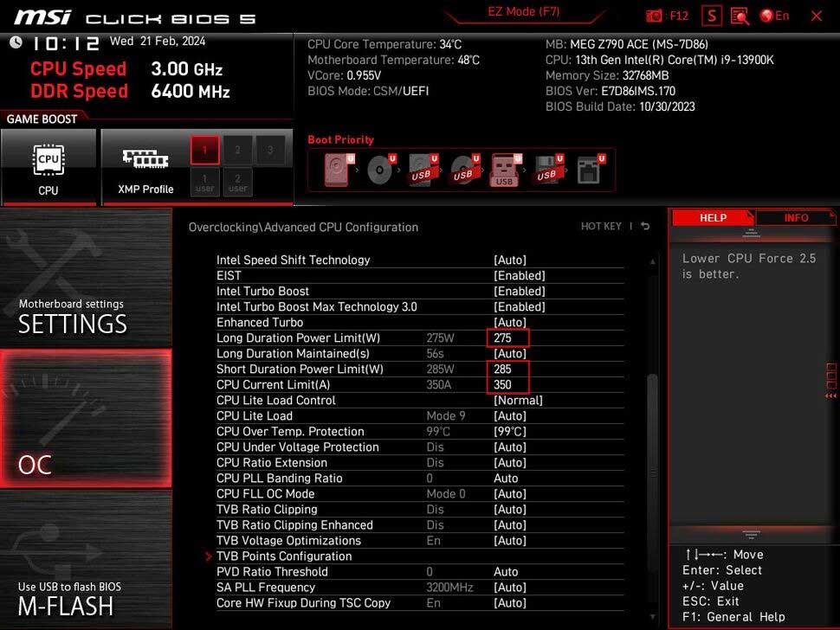Click the Long Duration Power Limit value field
Screen dimensions: 840x630
(507, 337)
